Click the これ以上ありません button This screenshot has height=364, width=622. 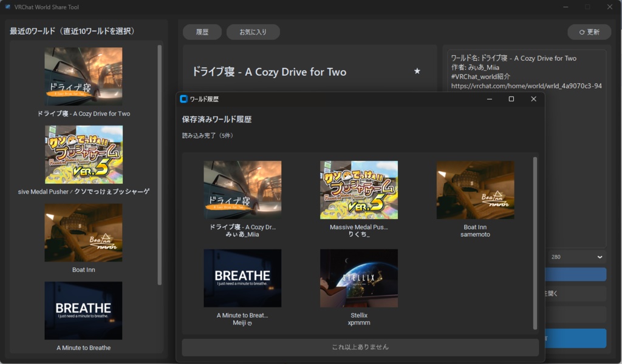coord(360,347)
